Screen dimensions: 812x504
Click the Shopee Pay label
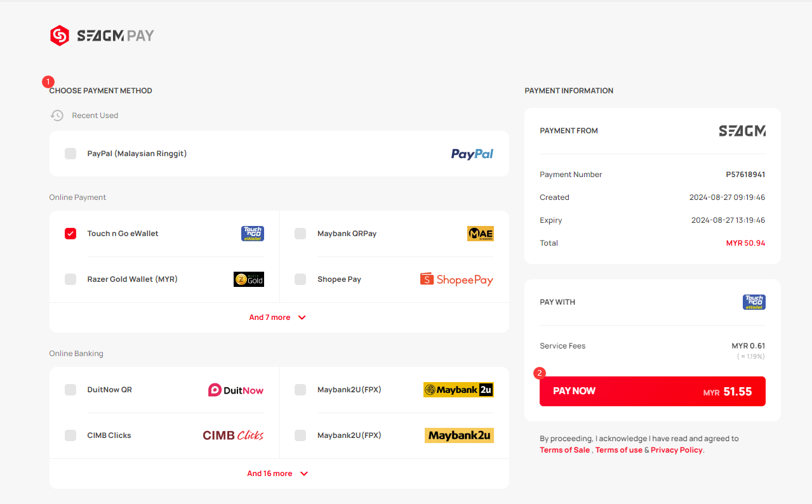pyautogui.click(x=340, y=279)
